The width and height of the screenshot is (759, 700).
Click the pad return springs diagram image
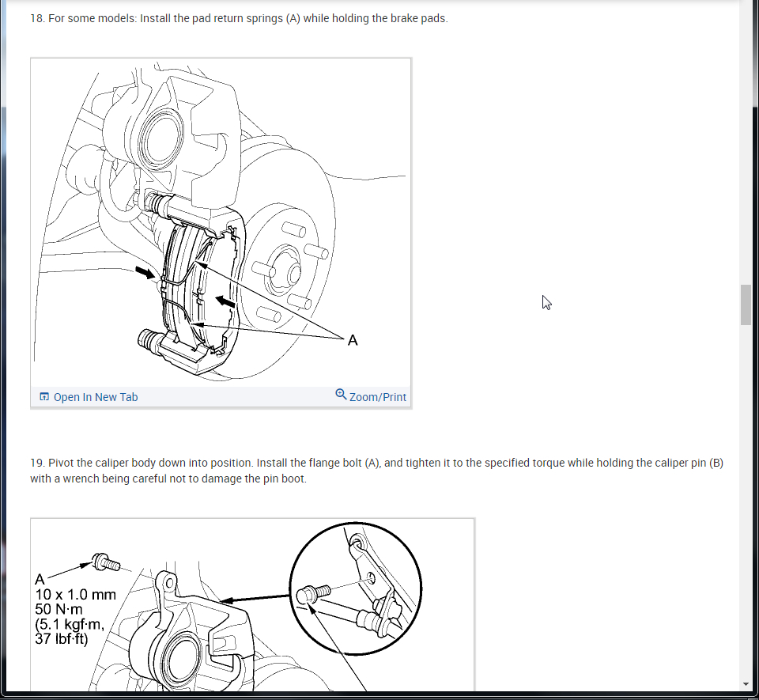pos(221,223)
